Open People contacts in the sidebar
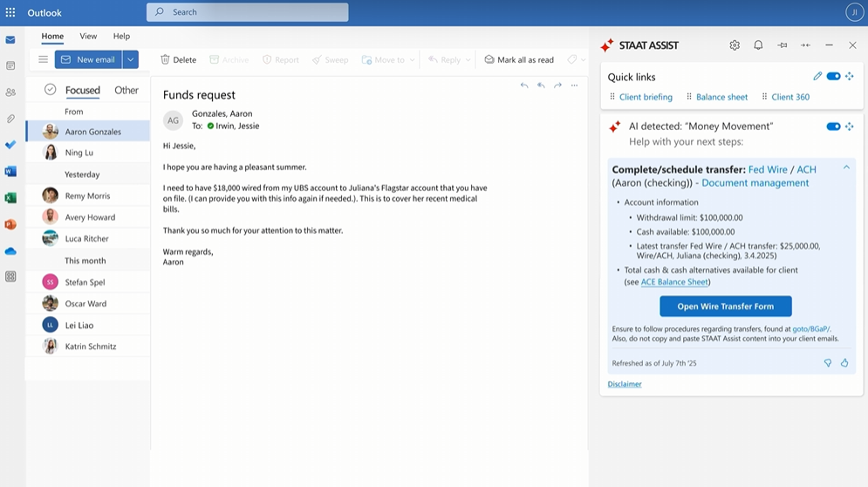 (10, 93)
